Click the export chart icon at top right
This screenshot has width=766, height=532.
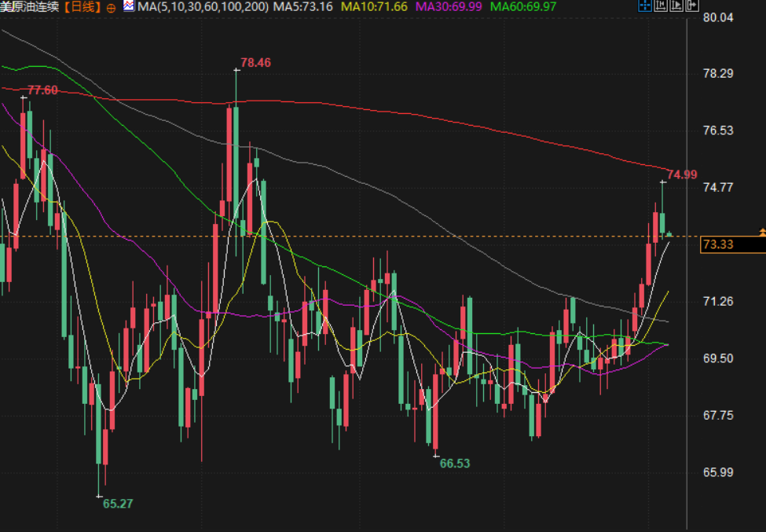pos(691,6)
